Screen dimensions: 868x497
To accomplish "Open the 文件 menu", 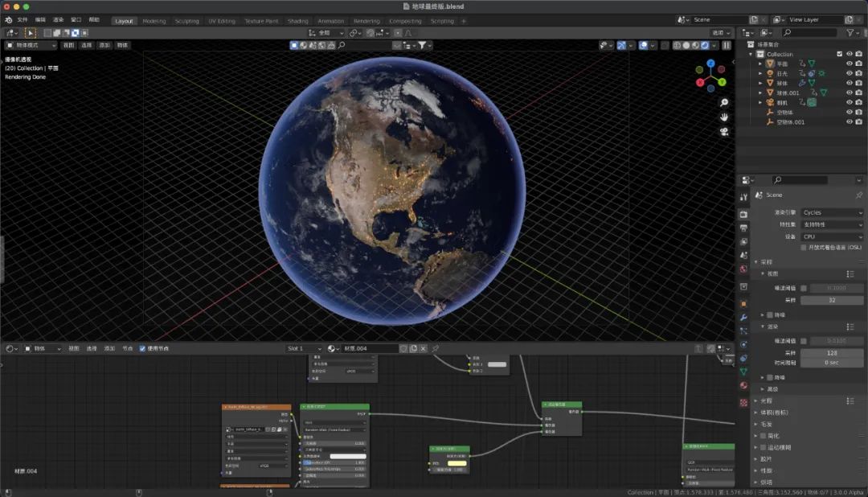I will [x=22, y=19].
